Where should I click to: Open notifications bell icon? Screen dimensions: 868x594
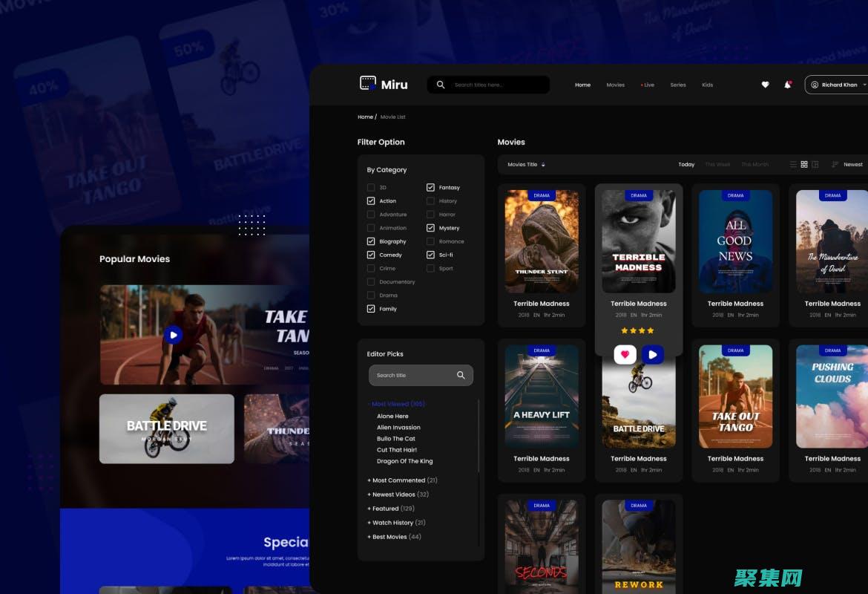coord(787,85)
